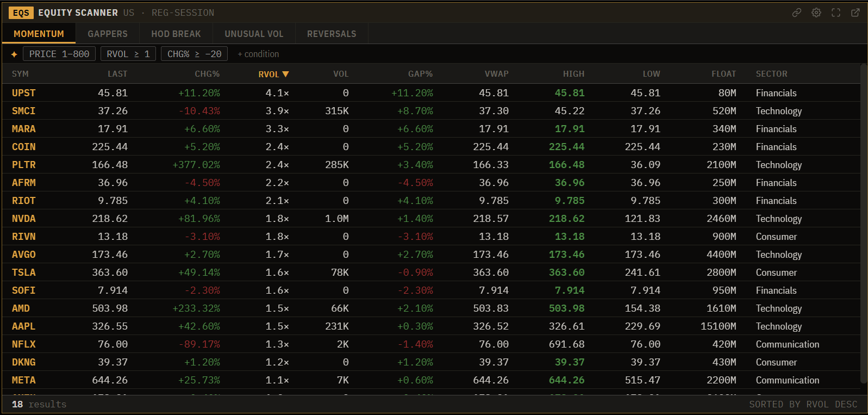Click the EQUITY SCANNER title
Screen dimensions: 868x415
pyautogui.click(x=78, y=13)
